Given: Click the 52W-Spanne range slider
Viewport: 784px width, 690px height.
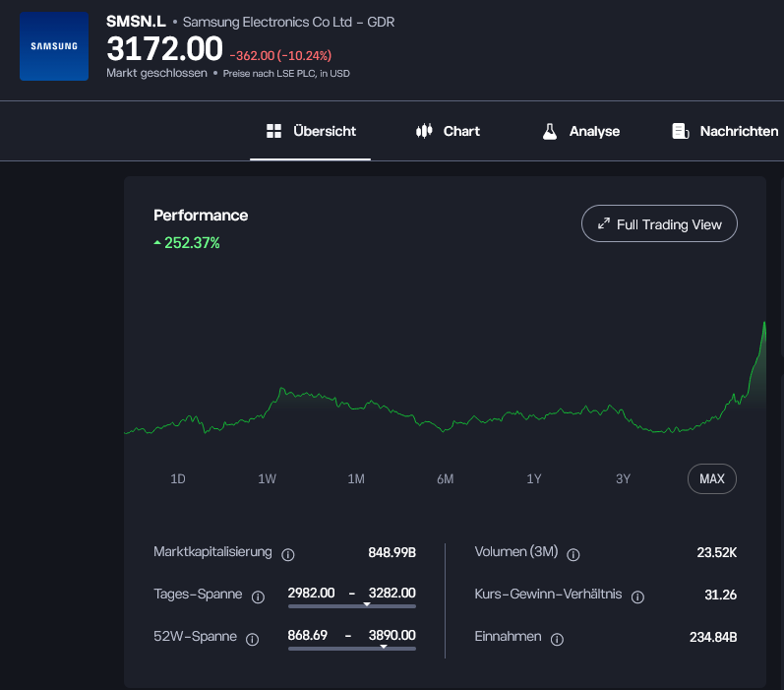Looking at the screenshot, I should (352, 648).
